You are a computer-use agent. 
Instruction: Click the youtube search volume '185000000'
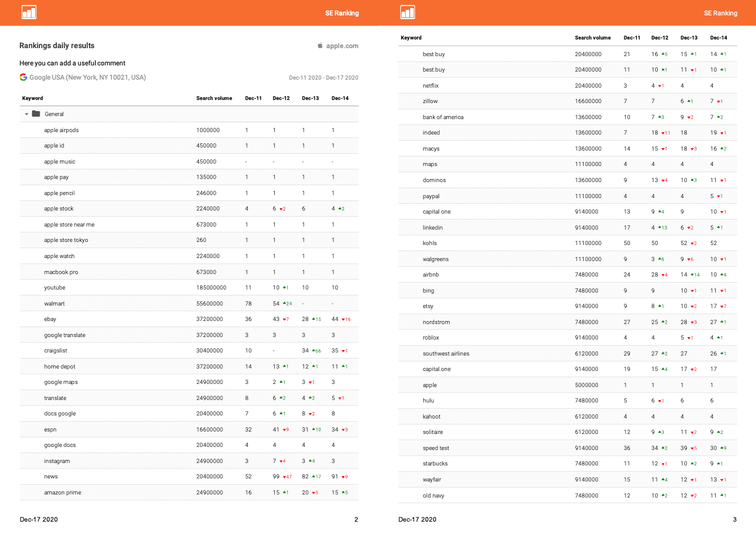pos(211,288)
